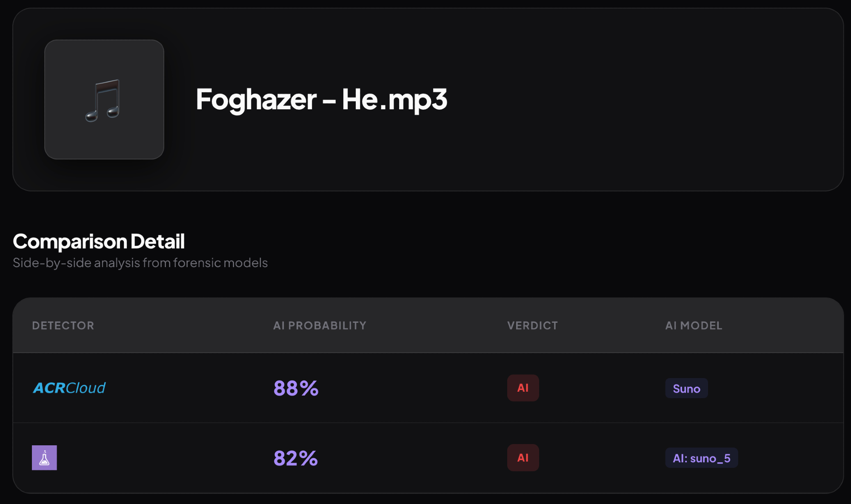
Task: Click the side-by-side analysis subtitle text
Action: (x=140, y=263)
